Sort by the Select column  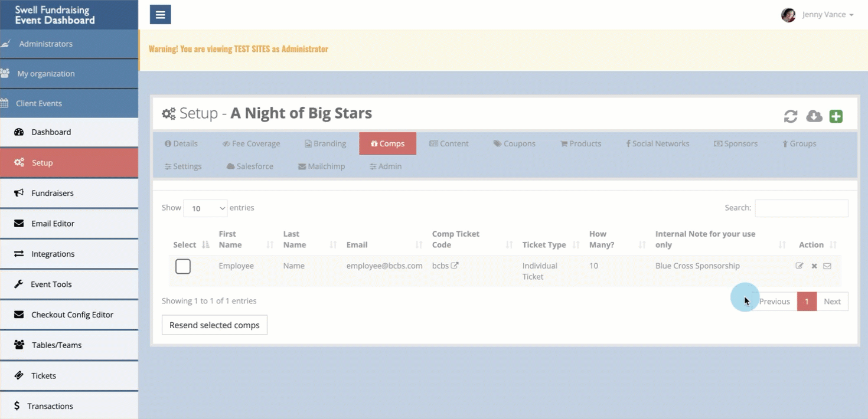coord(191,245)
